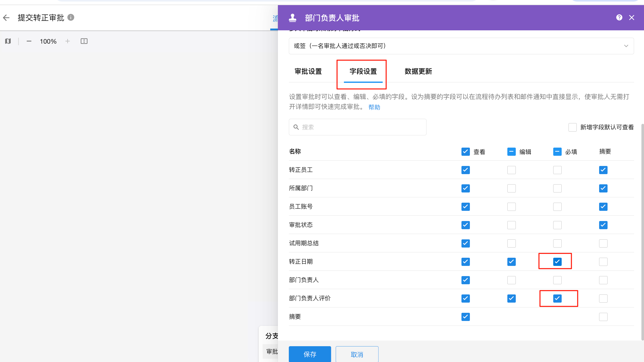Click the info icon beside 提交转正审批

click(71, 17)
